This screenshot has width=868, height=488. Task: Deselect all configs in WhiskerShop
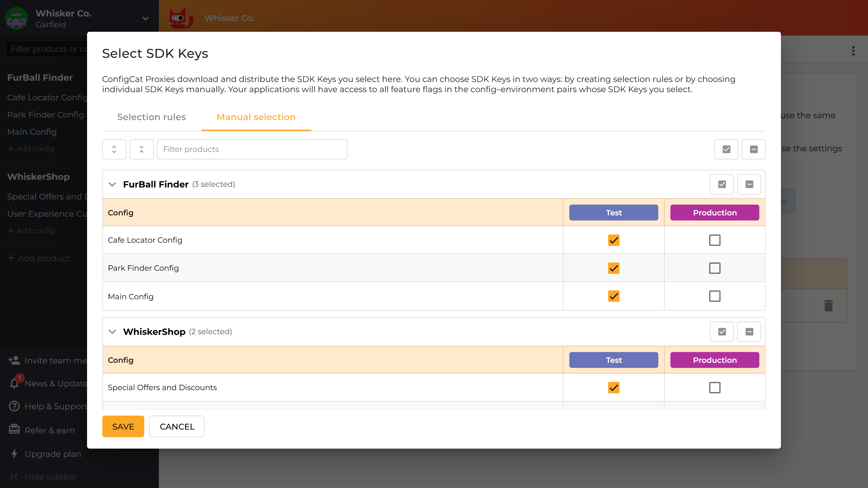749,331
